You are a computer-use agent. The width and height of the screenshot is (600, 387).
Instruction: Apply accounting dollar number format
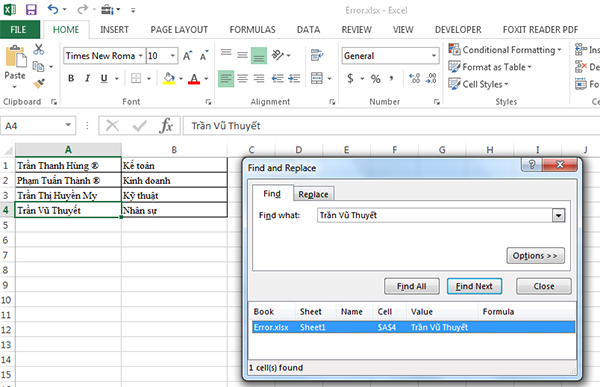[x=350, y=79]
